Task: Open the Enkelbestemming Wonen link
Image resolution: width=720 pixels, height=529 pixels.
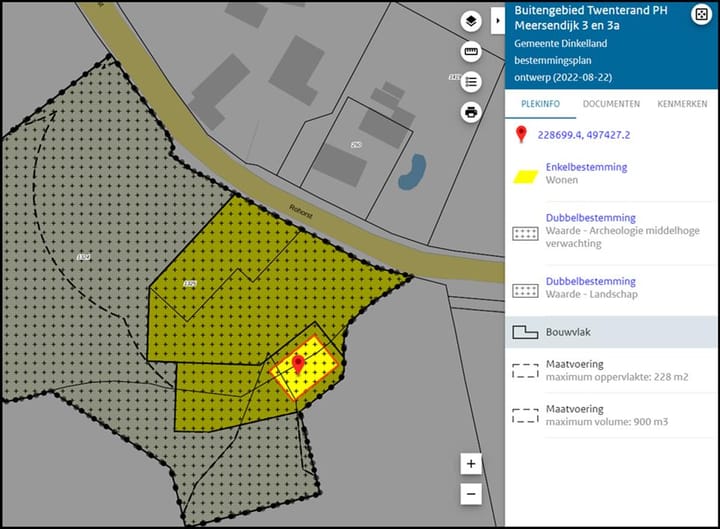Action: click(x=586, y=167)
